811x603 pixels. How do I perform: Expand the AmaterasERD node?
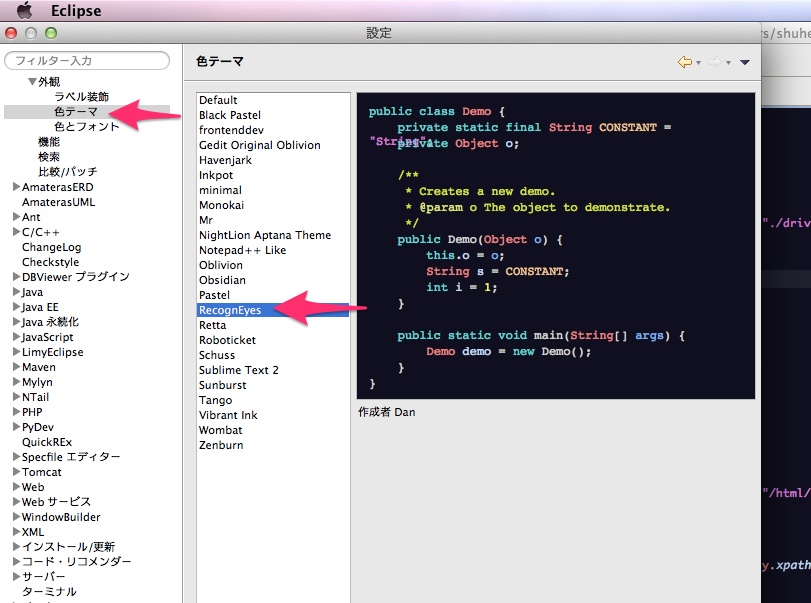pos(17,187)
